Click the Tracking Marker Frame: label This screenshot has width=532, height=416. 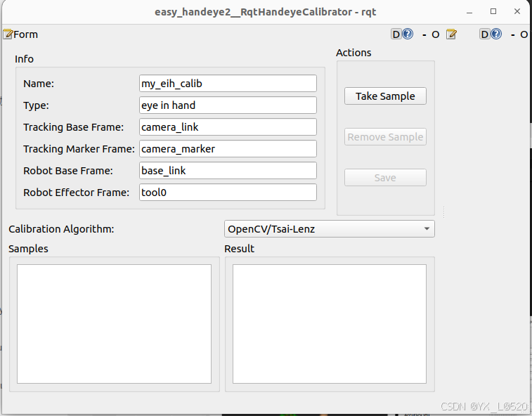click(79, 149)
